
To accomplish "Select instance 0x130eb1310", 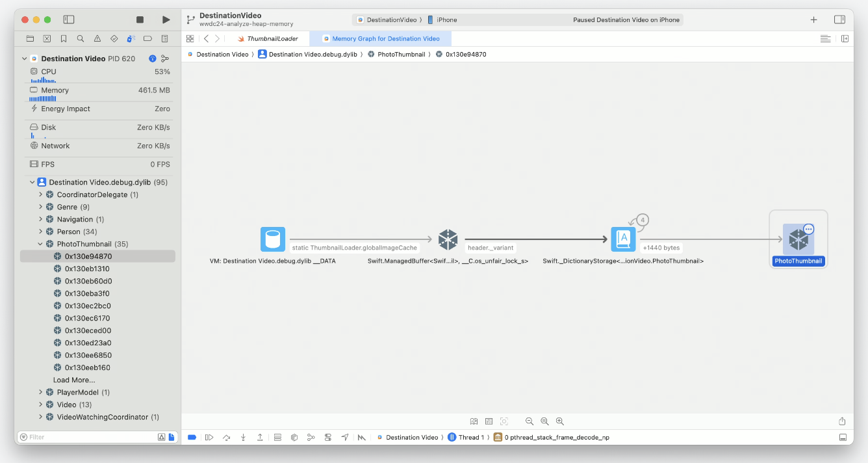I will 97,269.
